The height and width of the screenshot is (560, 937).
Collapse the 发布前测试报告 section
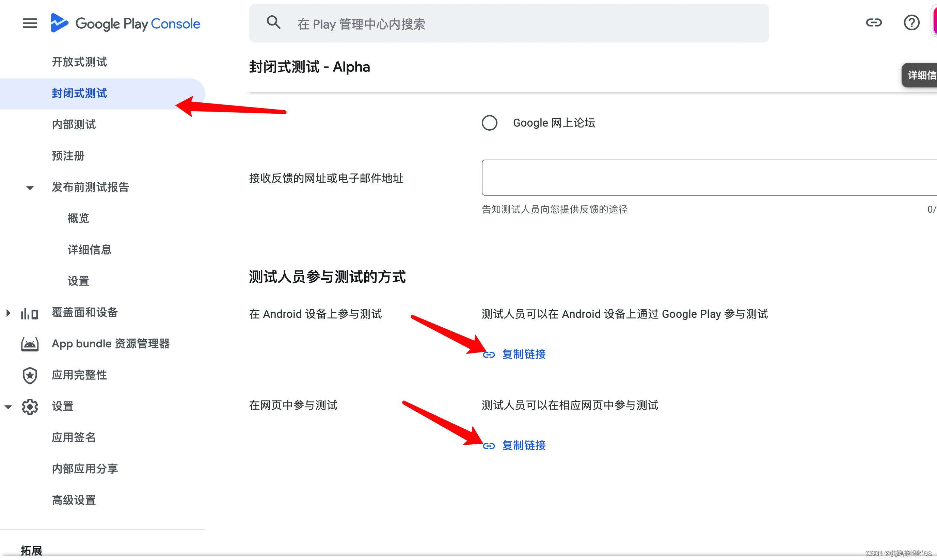click(x=30, y=187)
